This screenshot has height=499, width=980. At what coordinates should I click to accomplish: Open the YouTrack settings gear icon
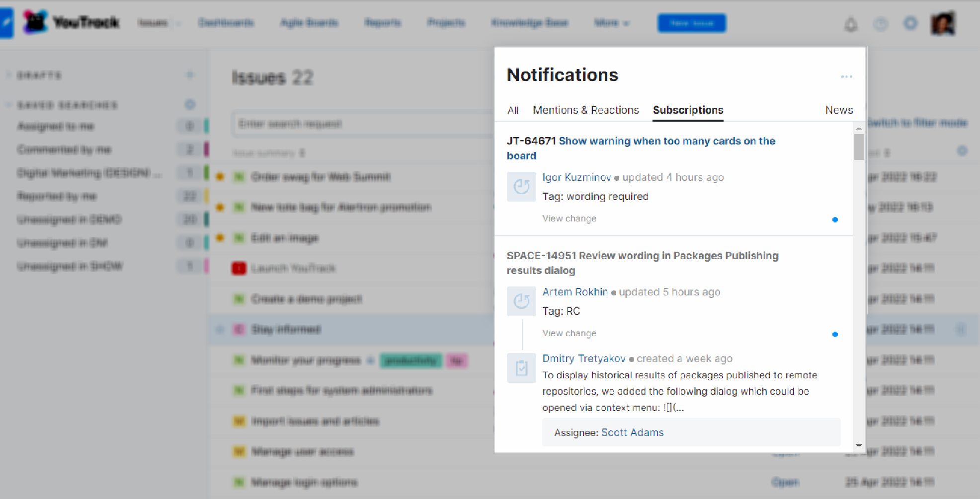coord(911,23)
